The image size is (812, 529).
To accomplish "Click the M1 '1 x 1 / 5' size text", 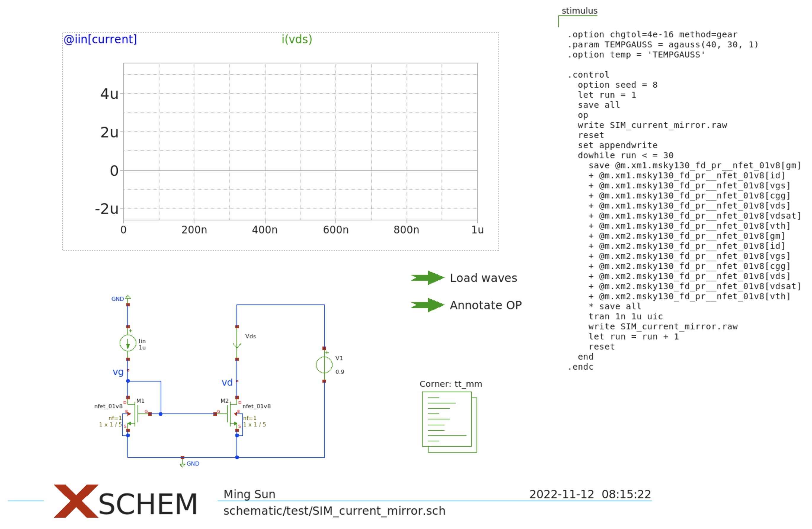I will point(111,425).
